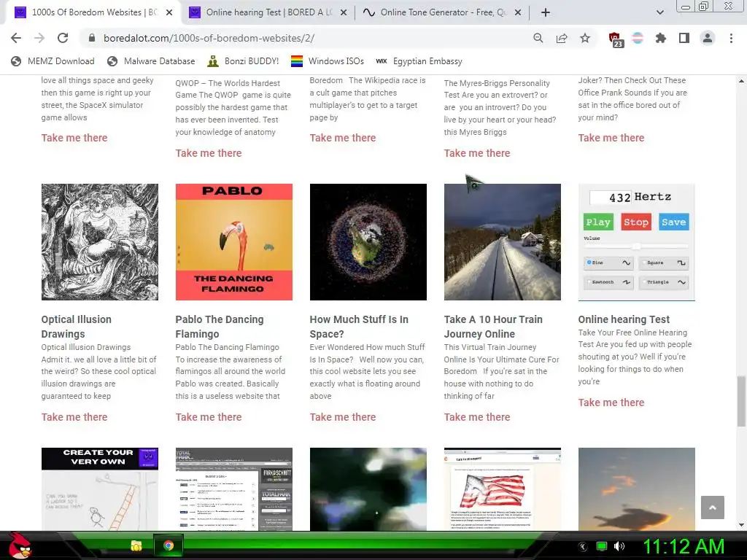Open the volume speaker tray icon
The height and width of the screenshot is (560, 747).
pyautogui.click(x=619, y=546)
